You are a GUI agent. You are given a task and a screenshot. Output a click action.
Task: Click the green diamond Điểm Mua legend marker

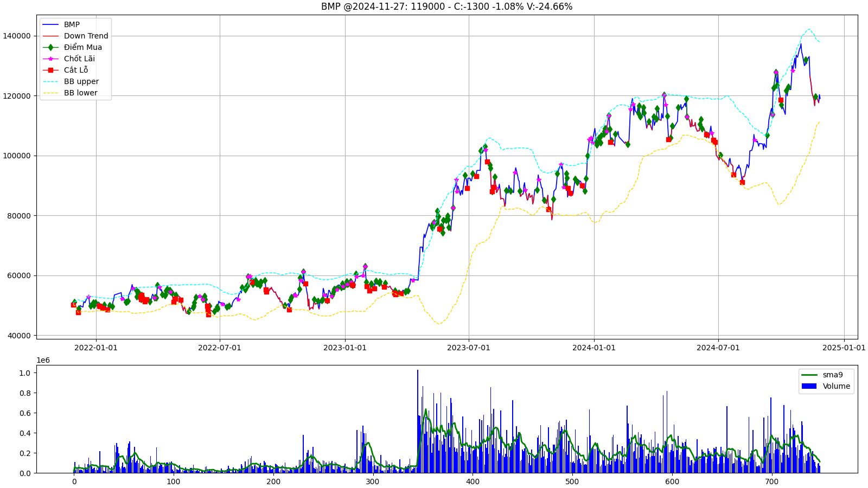(x=50, y=47)
